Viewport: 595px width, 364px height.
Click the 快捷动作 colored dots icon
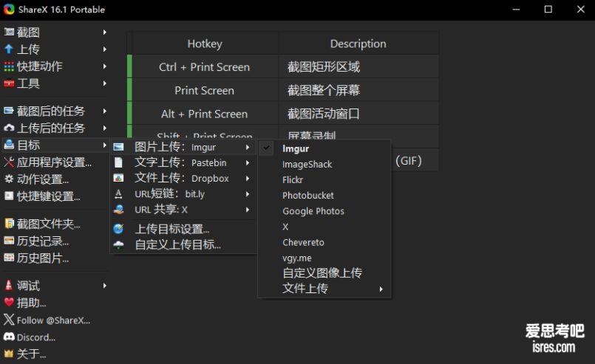click(x=9, y=66)
